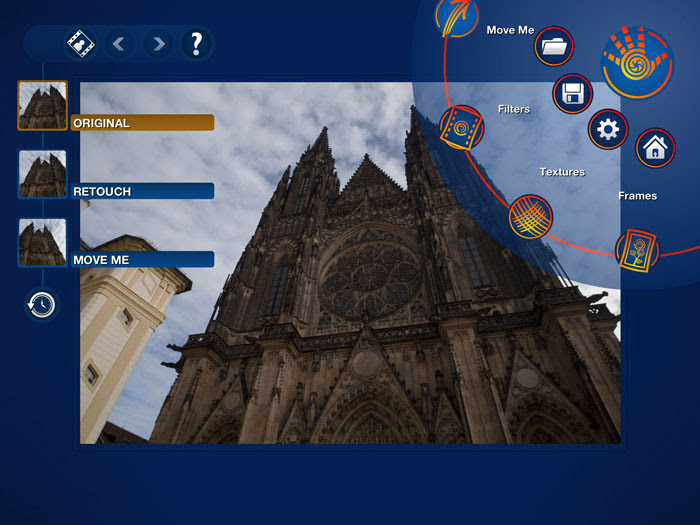Open the Textures woven-ball icon

pyautogui.click(x=530, y=217)
